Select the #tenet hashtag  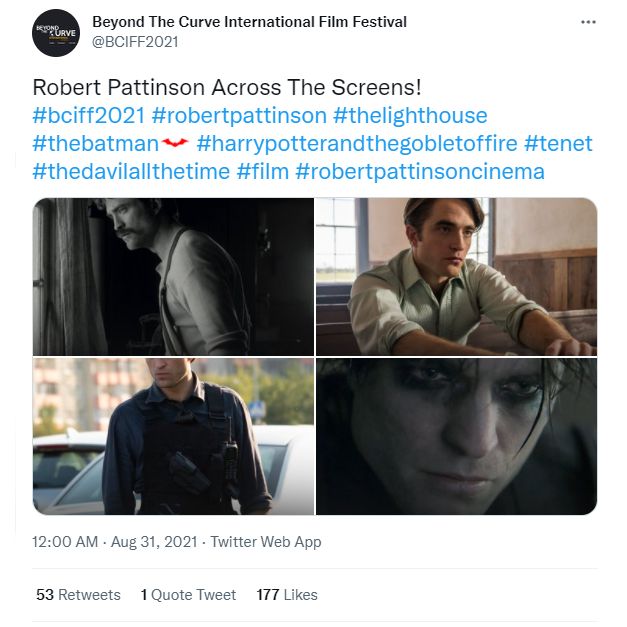pyautogui.click(x=558, y=143)
